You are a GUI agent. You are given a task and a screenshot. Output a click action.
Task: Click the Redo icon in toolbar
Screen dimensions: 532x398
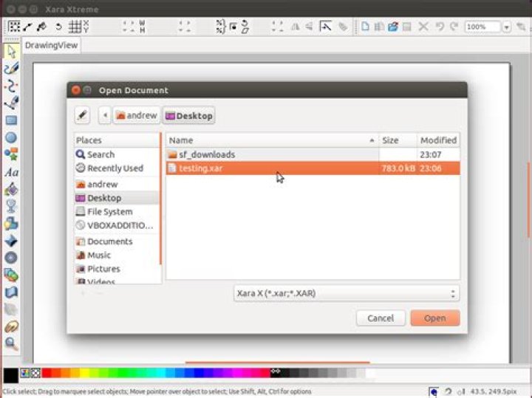coord(454,27)
